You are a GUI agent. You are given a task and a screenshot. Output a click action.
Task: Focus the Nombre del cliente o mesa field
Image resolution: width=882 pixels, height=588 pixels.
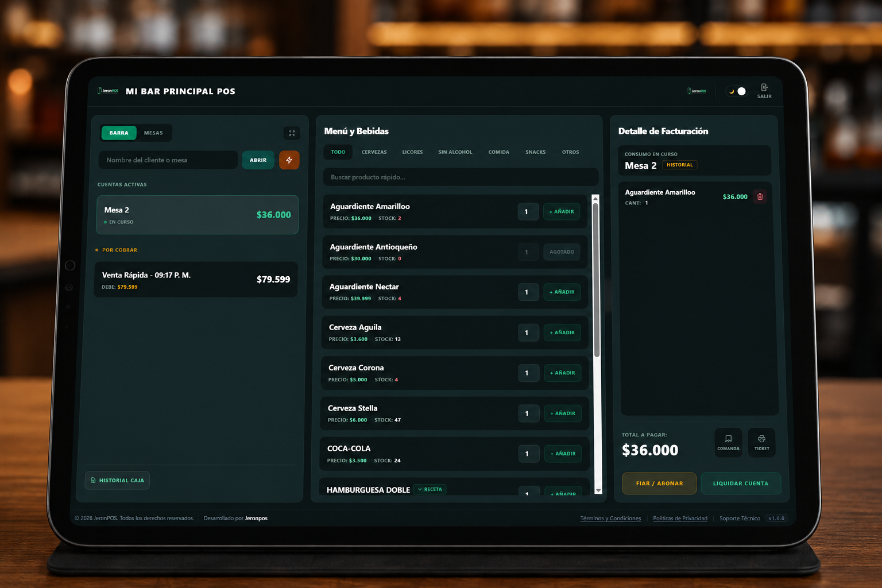tap(168, 160)
